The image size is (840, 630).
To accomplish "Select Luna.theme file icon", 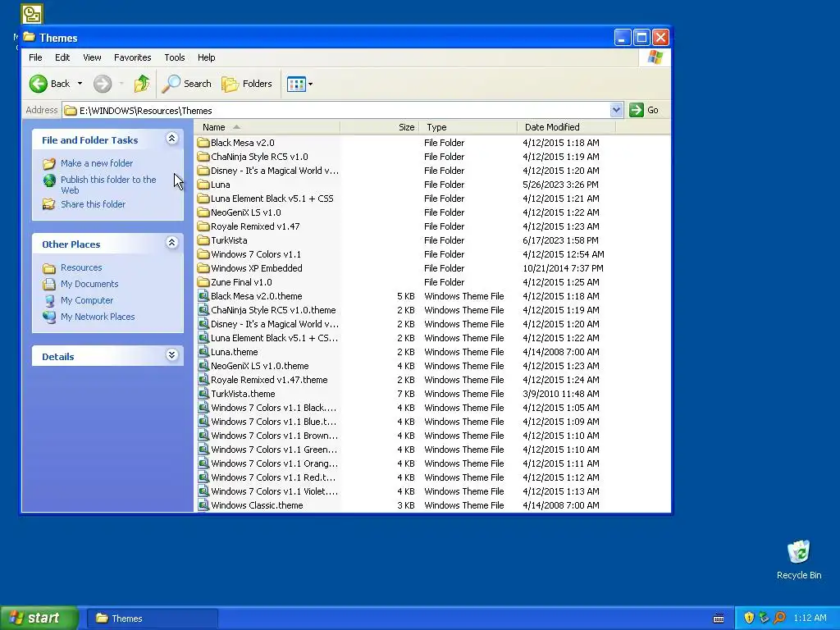I will click(203, 351).
